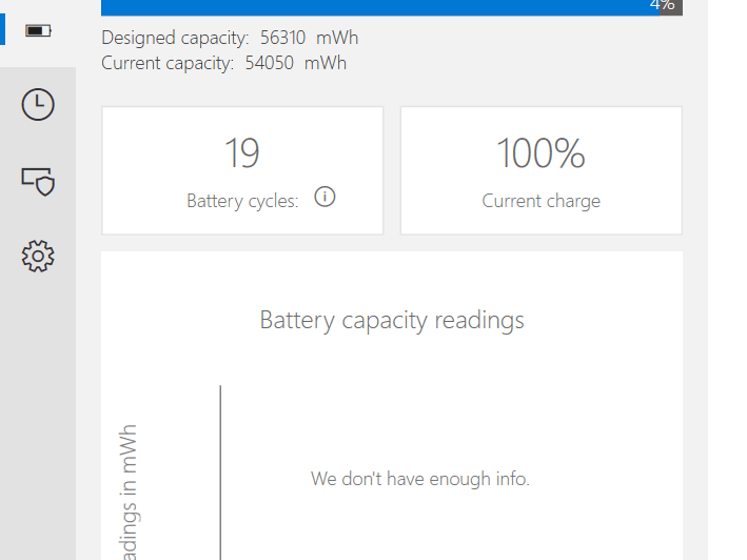The width and height of the screenshot is (747, 560).
Task: Select the Current capacity value 54050
Action: [269, 63]
